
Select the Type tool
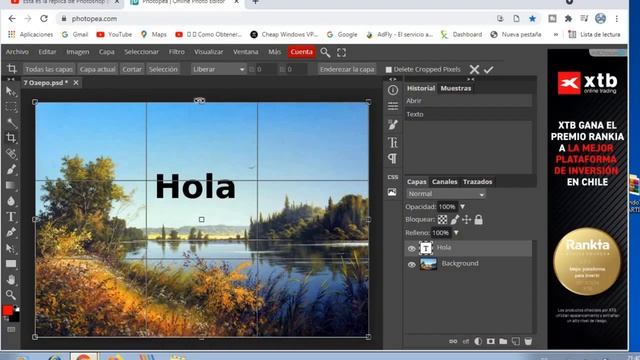click(x=11, y=216)
